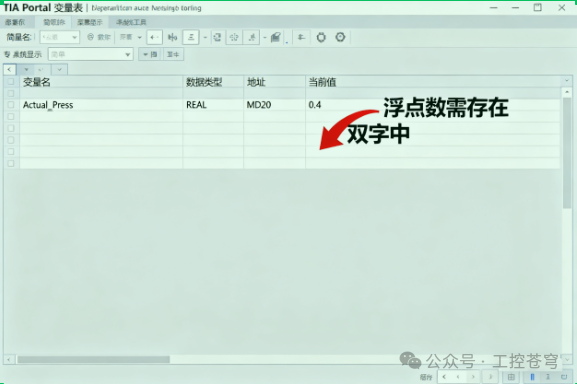The image size is (577, 384).
Task: Click the grid view icon in the bottom status bar
Action: (x=511, y=377)
